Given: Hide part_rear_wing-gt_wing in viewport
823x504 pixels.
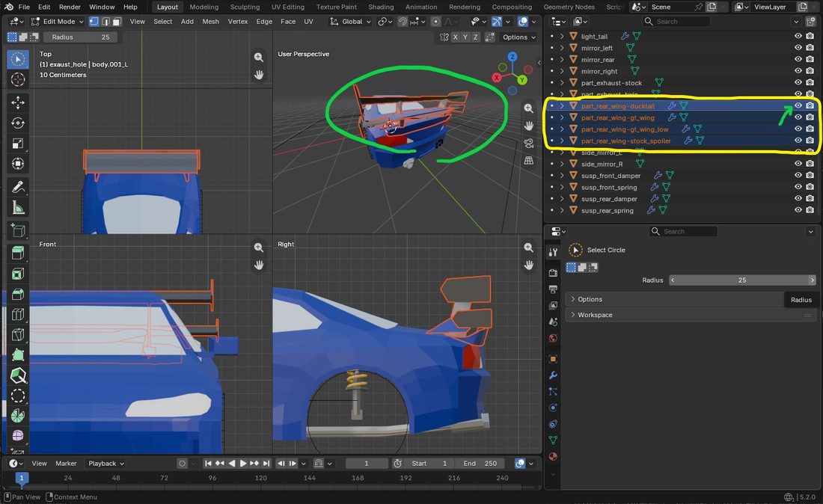Looking at the screenshot, I should [x=798, y=117].
